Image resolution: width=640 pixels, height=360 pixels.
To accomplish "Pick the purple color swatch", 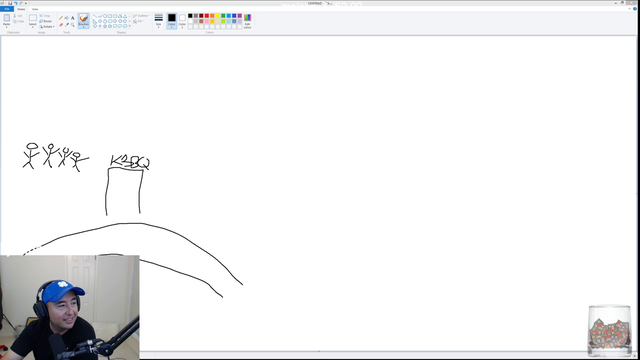I will 240,16.
